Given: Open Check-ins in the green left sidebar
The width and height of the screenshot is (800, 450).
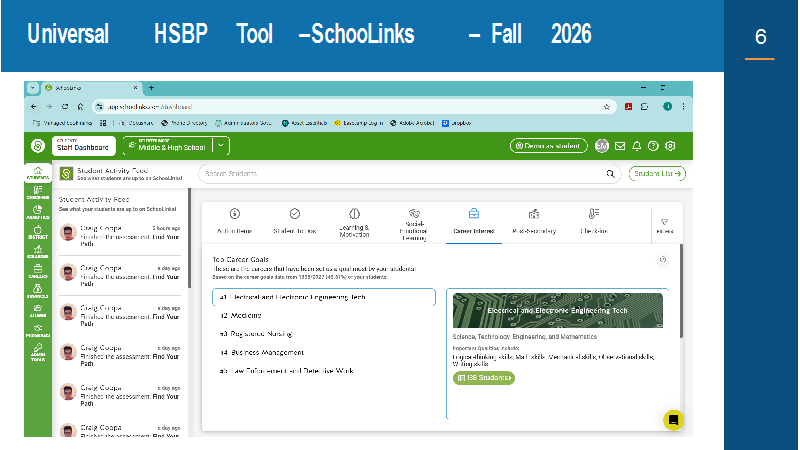Looking at the screenshot, I should pos(38,192).
